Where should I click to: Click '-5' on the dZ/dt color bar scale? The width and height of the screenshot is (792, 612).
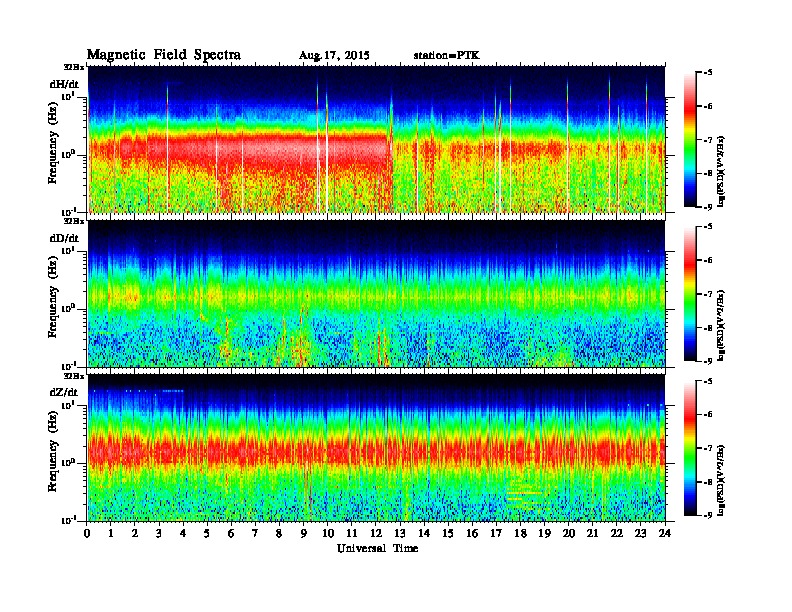[x=708, y=381]
